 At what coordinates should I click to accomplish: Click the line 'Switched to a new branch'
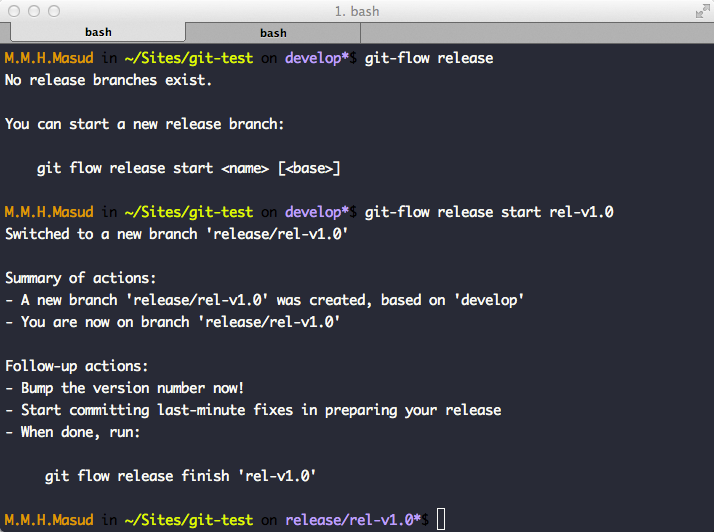[x=177, y=234]
